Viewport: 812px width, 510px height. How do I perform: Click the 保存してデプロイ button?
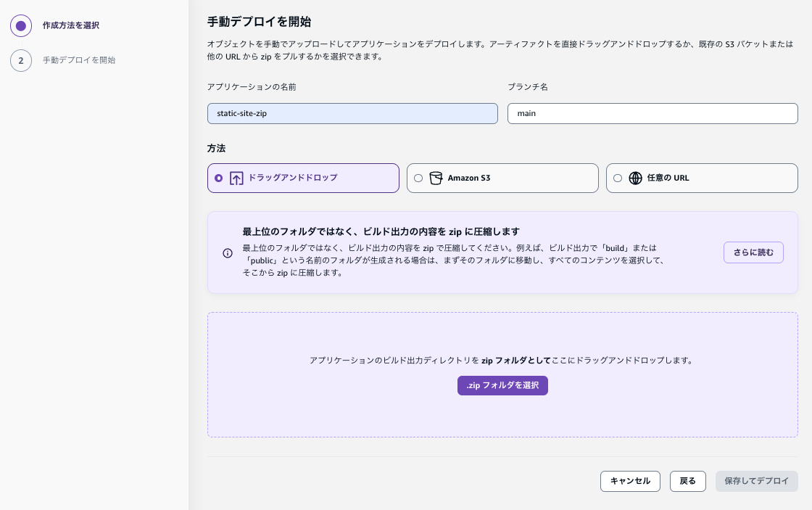coord(757,481)
